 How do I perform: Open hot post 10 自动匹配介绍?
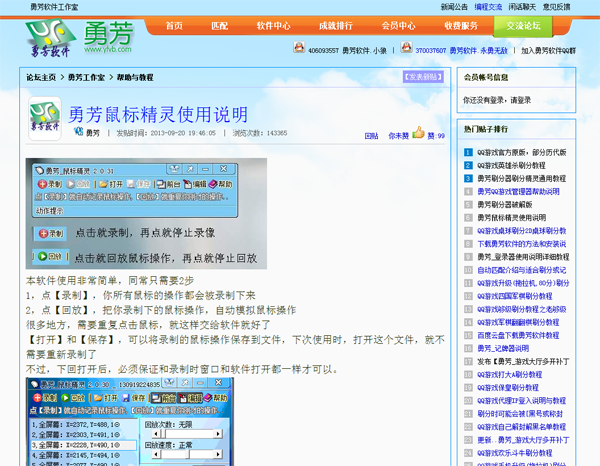tap(522, 270)
